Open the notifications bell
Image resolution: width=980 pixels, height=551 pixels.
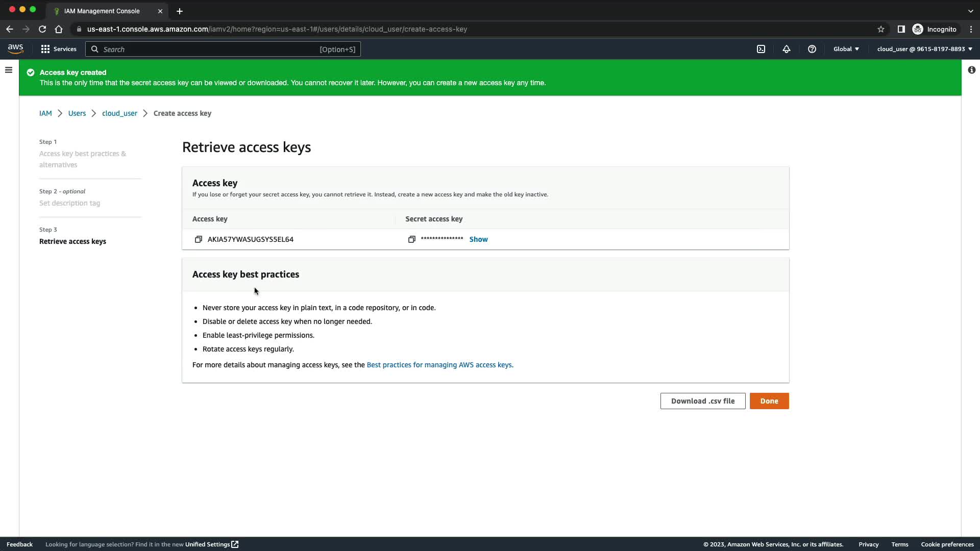786,49
